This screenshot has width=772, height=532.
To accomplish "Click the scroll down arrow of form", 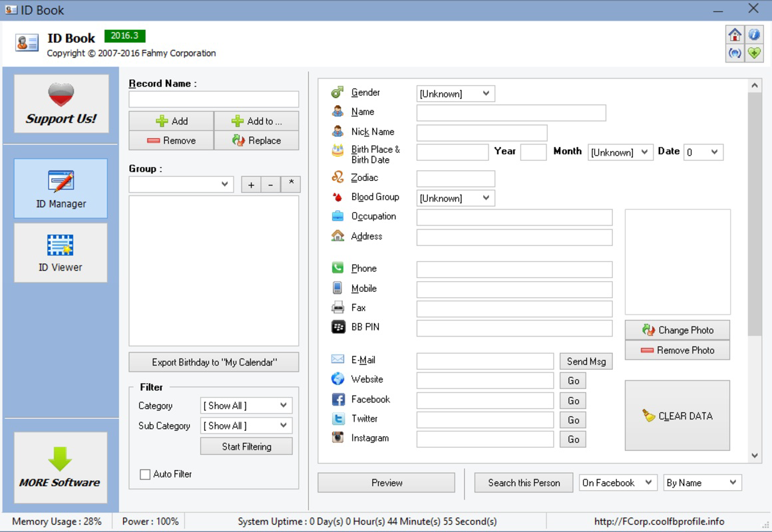I will (754, 456).
